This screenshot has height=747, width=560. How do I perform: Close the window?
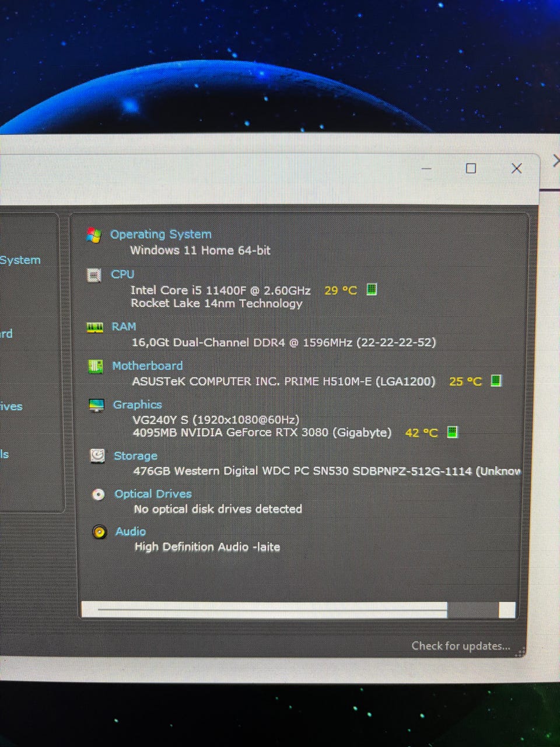[x=516, y=169]
